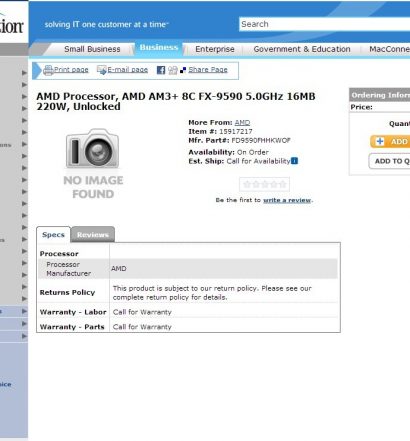Screen dimensions: 410x441
Task: Switch to Small Business tab
Action: pyautogui.click(x=92, y=49)
